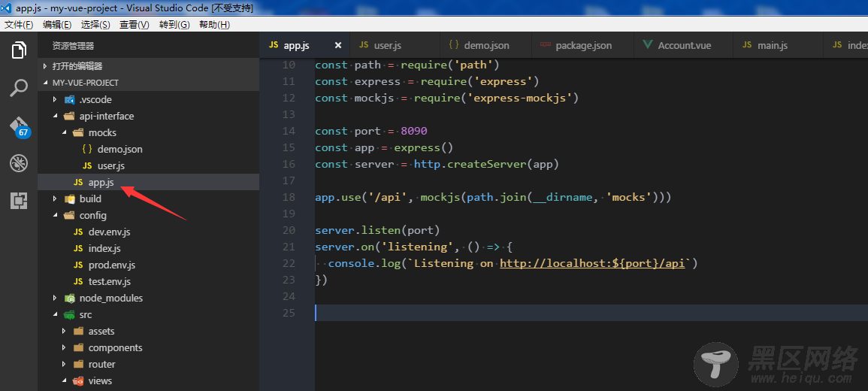Click the config folder icon
Screen dimensions: 868x391
tap(69, 216)
